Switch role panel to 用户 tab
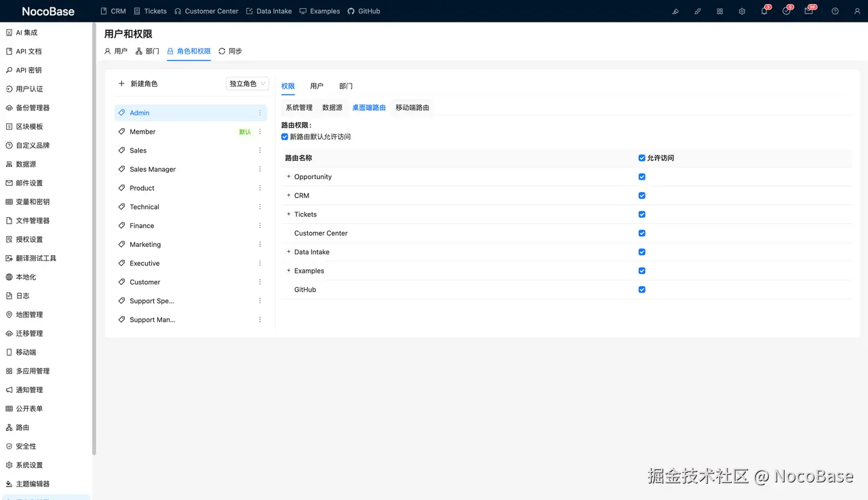This screenshot has width=868, height=500. tap(317, 86)
